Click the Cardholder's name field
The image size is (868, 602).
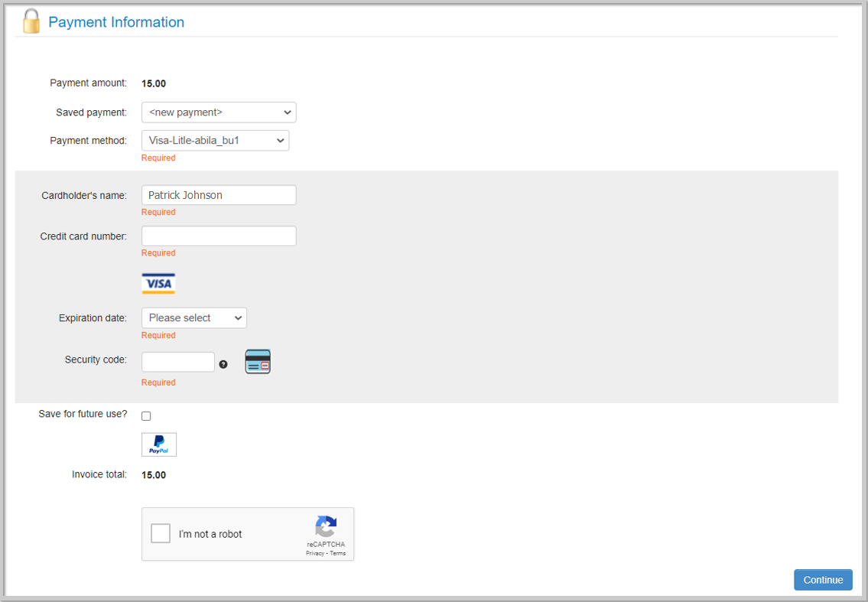pyautogui.click(x=219, y=194)
